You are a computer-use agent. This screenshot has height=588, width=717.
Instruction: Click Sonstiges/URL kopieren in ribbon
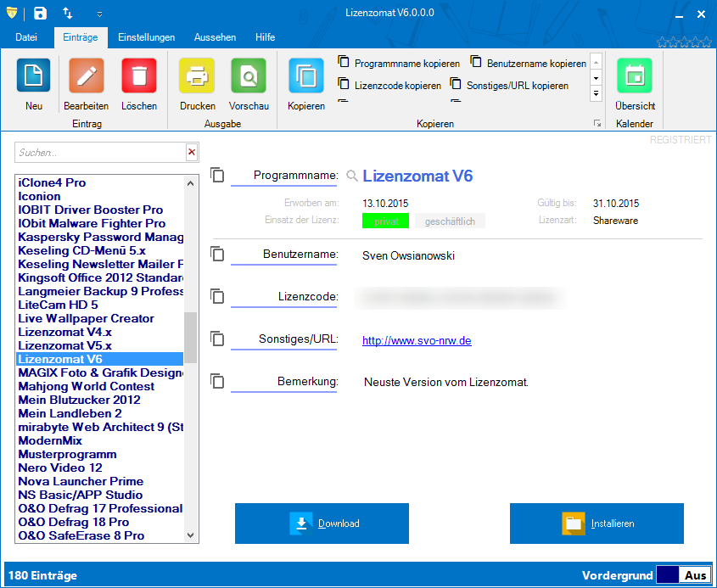509,85
